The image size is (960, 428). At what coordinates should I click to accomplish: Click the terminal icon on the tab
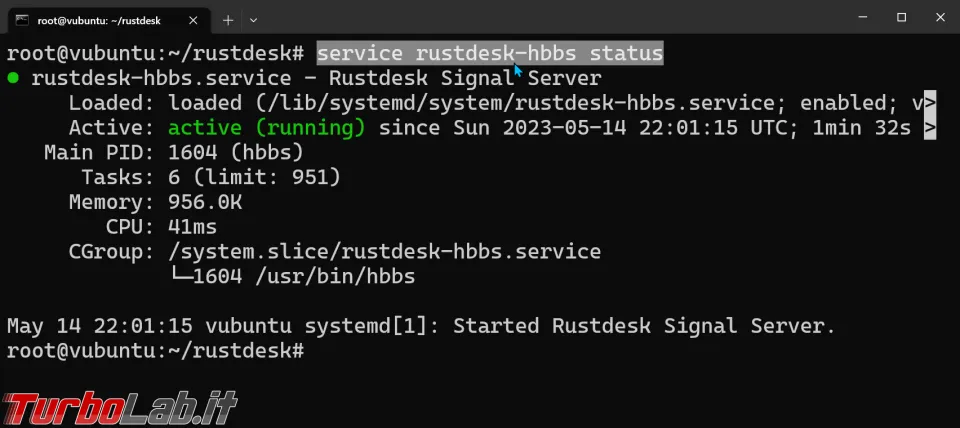tap(21, 20)
